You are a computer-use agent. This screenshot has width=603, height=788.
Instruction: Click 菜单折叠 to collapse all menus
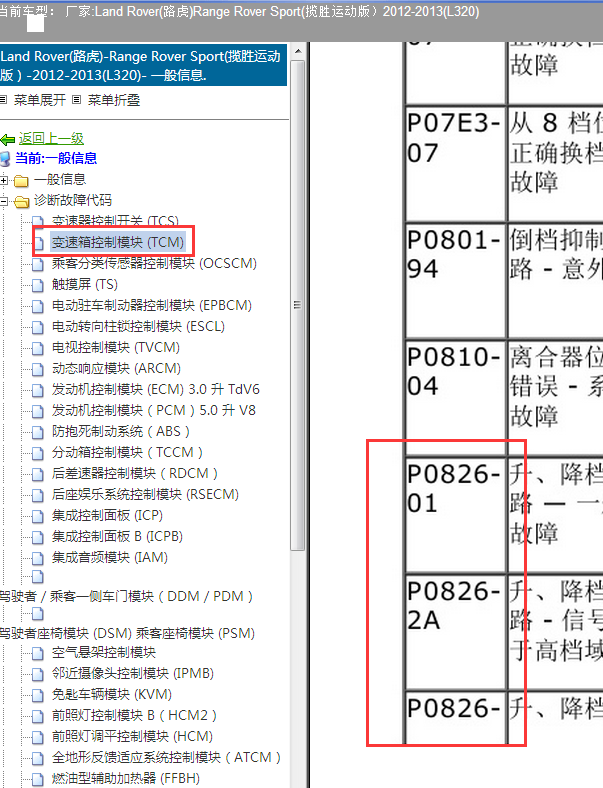[114, 100]
